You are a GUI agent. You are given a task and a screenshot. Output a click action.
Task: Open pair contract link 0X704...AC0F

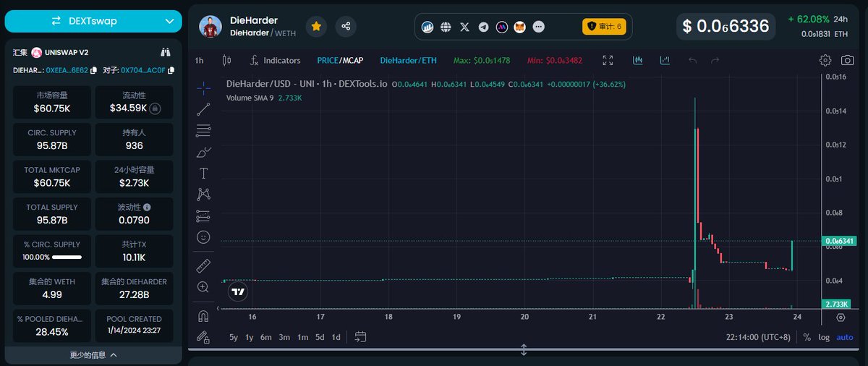[144, 70]
